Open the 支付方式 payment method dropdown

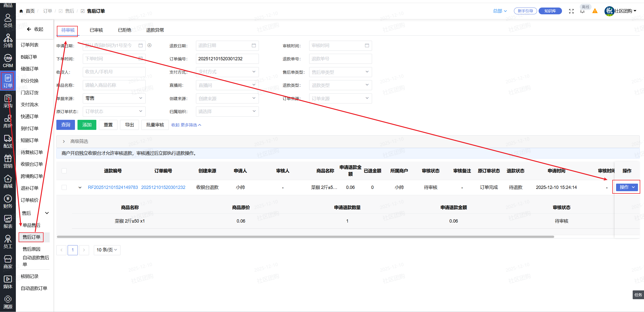tap(227, 72)
